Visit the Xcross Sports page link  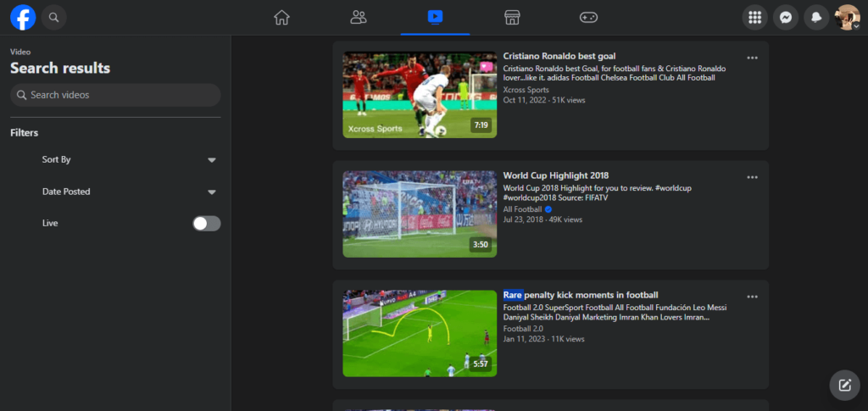526,89
